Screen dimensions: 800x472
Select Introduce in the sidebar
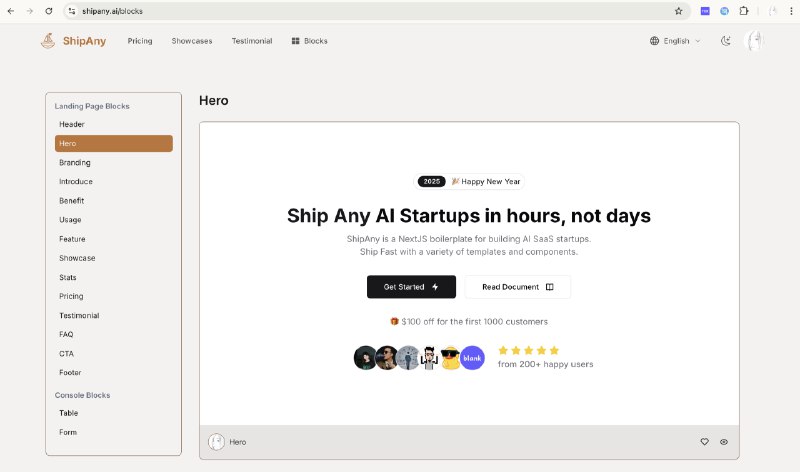pos(114,182)
